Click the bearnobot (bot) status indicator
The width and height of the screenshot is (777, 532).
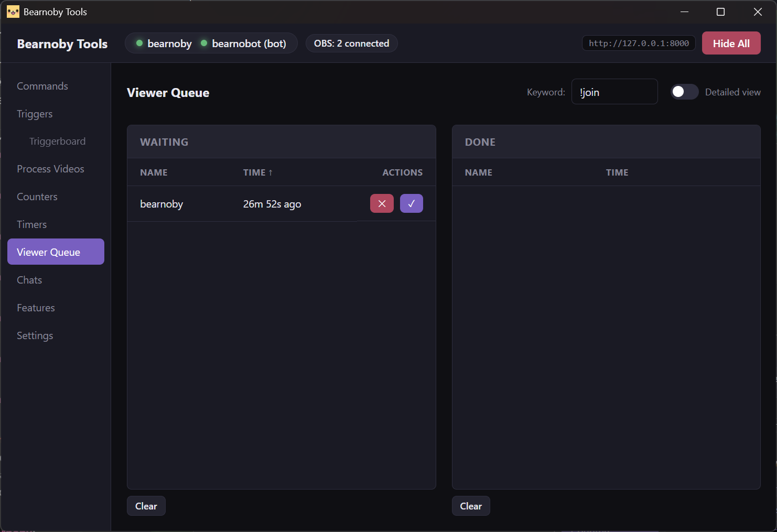(243, 44)
